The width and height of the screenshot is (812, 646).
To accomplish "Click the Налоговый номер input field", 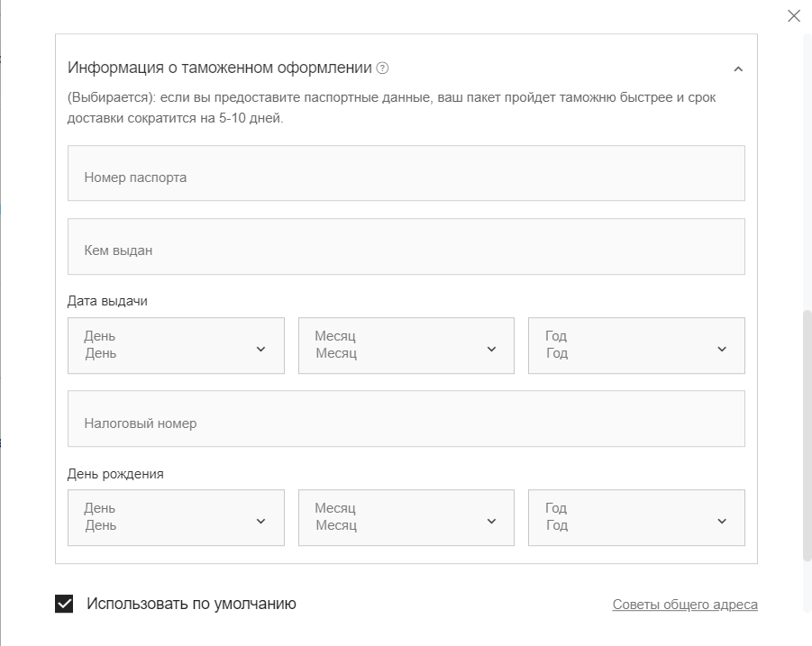I will pos(406,418).
